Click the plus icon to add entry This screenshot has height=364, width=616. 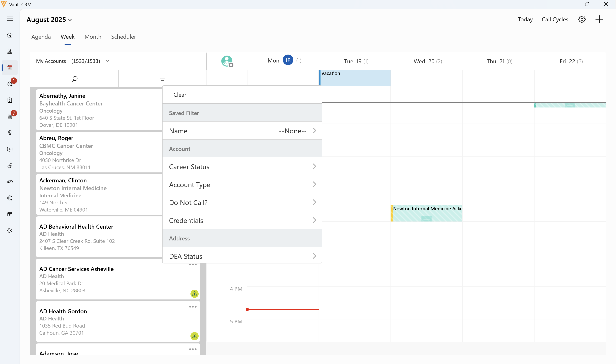click(599, 19)
